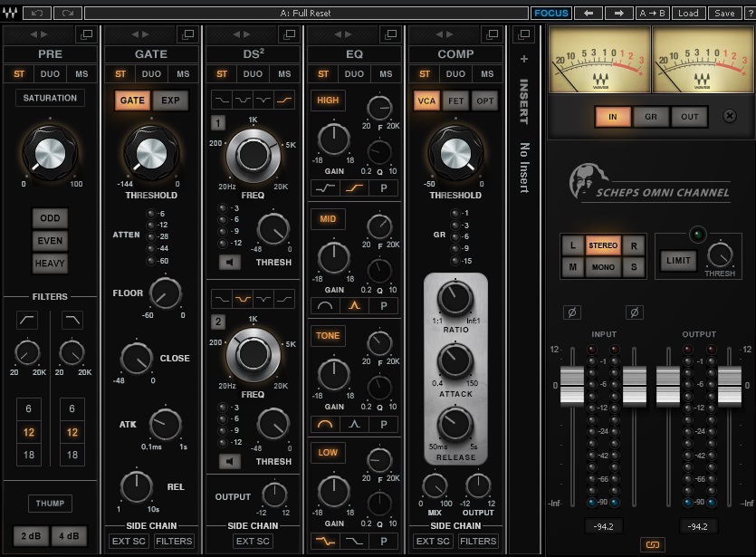The image size is (756, 557).
Task: Choose bell shape for DS² band 2
Action: coord(243,300)
